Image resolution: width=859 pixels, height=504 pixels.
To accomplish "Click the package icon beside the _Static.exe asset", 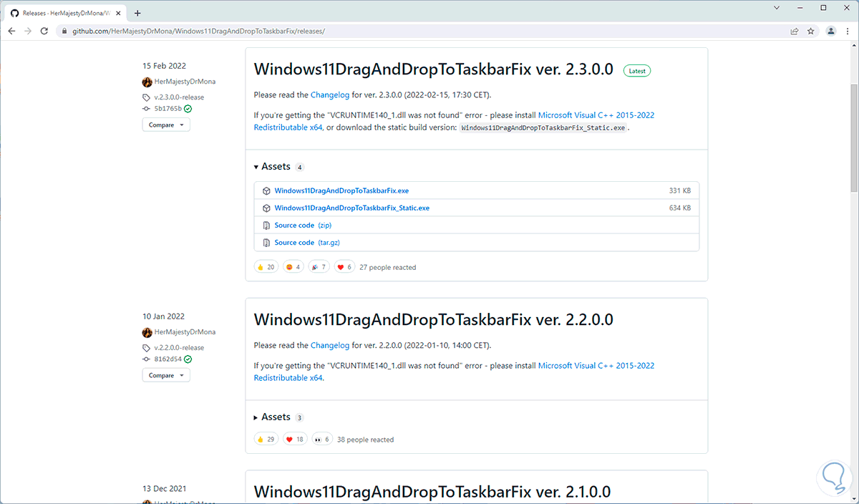I will pos(266,208).
